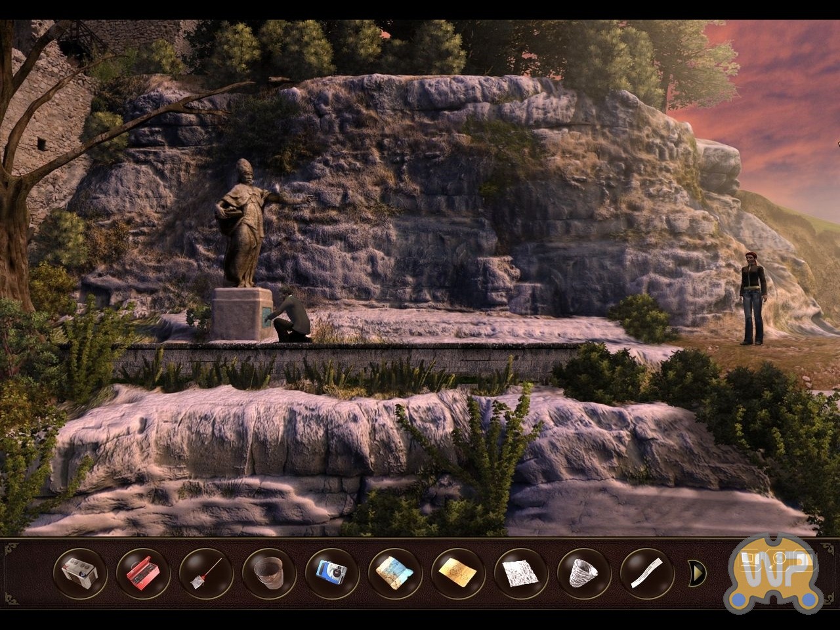This screenshot has width=840, height=630.
Task: Select the car battery inventory item
Action: 79,573
